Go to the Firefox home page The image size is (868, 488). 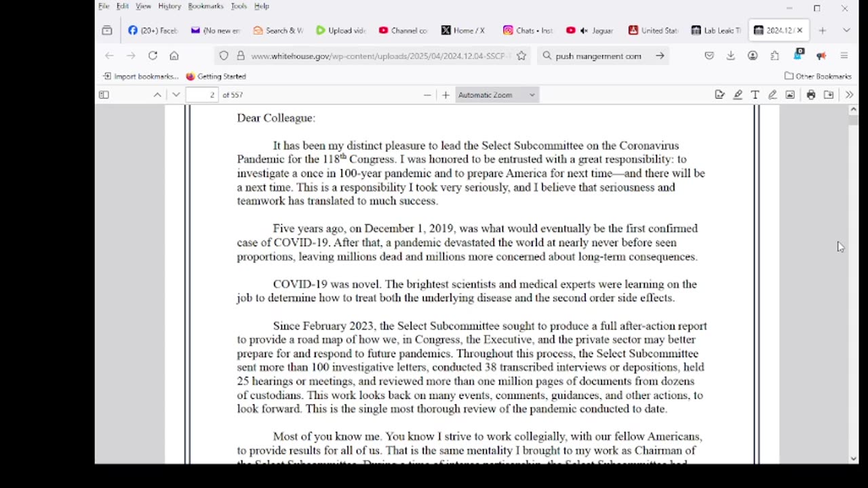pos(174,56)
